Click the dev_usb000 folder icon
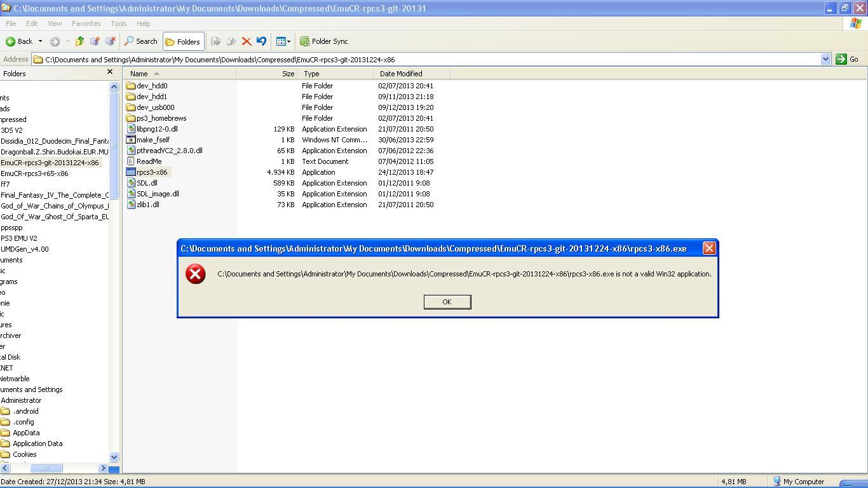This screenshot has height=488, width=868. point(131,107)
